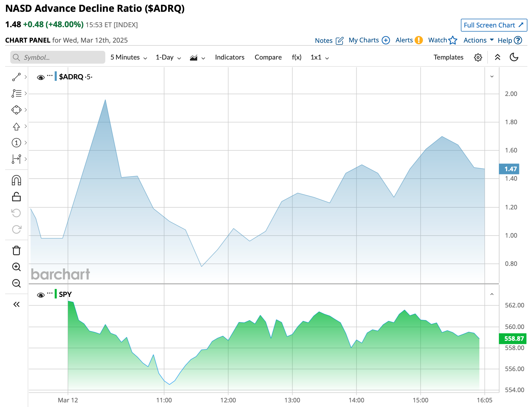The image size is (532, 407).
Task: Hide the $ADRQ plot with eye icon
Action: 41,77
